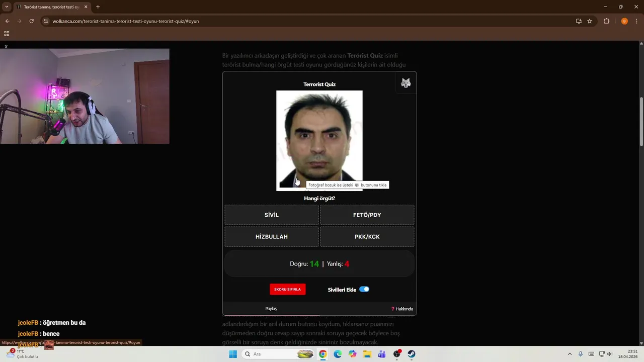
Task: Open Steam from the taskbar
Action: (x=412, y=354)
